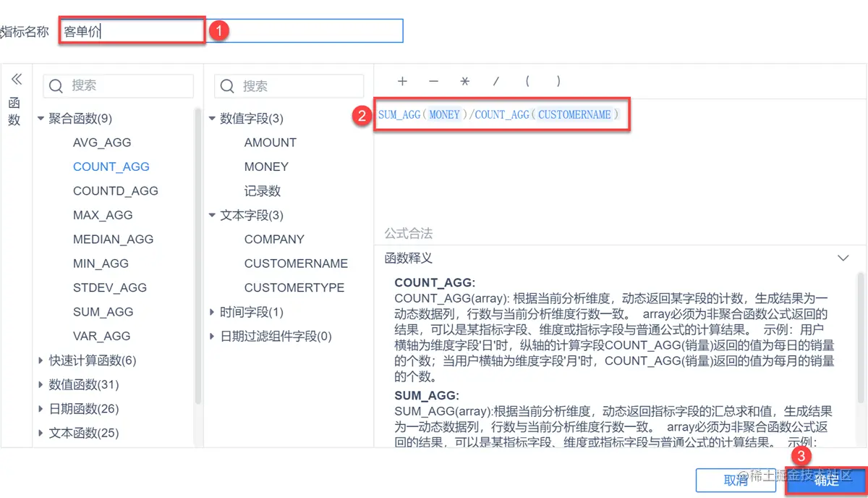Insert an open parenthesis from the toolbar
868x498 pixels.
527,82
